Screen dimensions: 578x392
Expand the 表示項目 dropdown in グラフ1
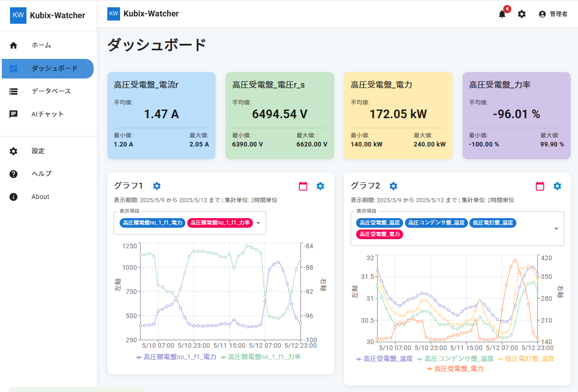pos(258,224)
